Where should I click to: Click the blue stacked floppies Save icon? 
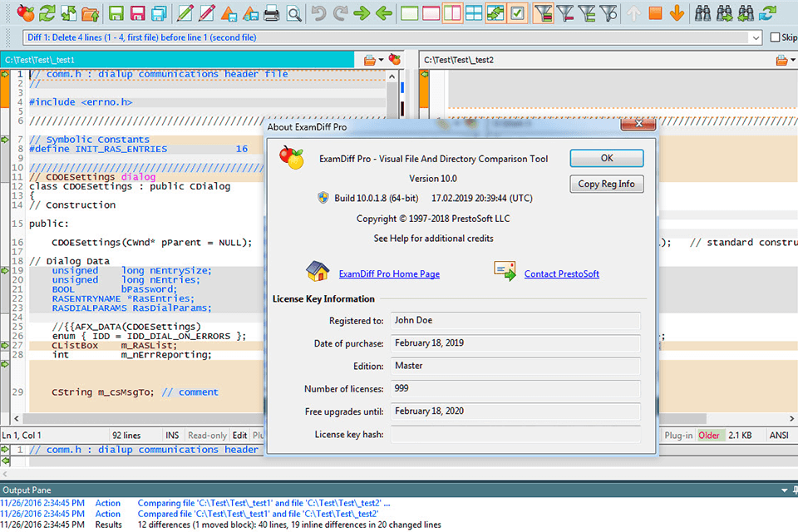pyautogui.click(x=160, y=13)
